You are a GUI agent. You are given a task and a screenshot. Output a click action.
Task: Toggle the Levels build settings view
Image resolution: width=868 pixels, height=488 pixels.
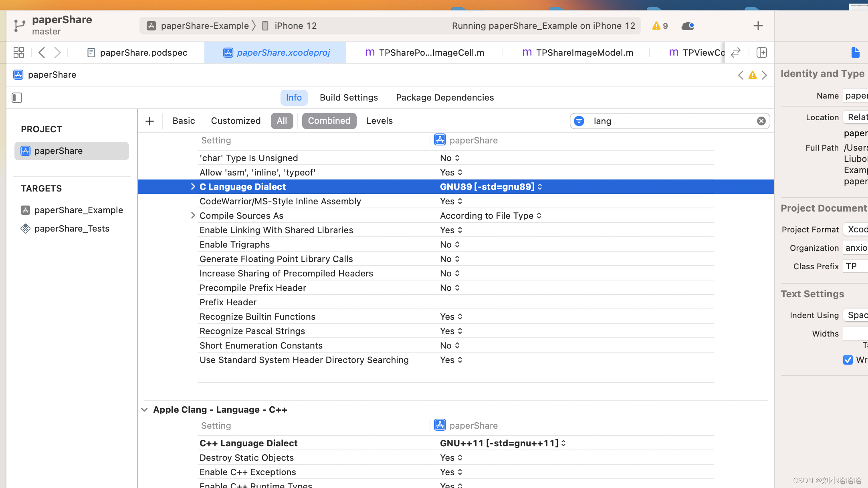click(379, 120)
